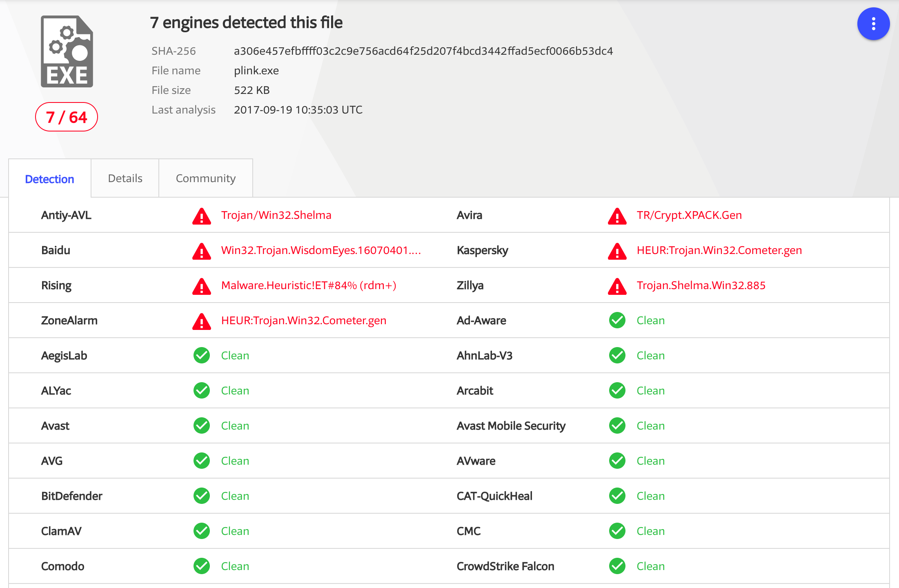Click the BitDefender engine name
Image resolution: width=899 pixels, height=588 pixels.
[x=72, y=496]
